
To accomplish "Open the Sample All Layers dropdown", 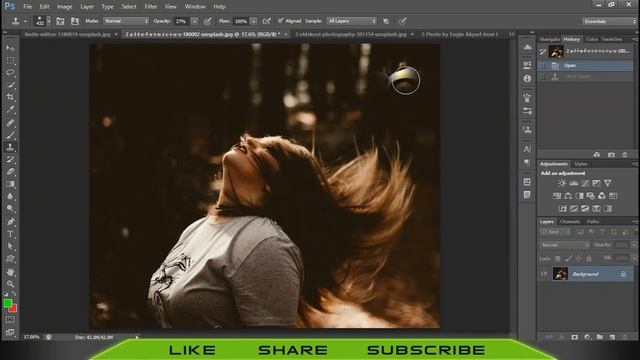I will click(x=351, y=21).
